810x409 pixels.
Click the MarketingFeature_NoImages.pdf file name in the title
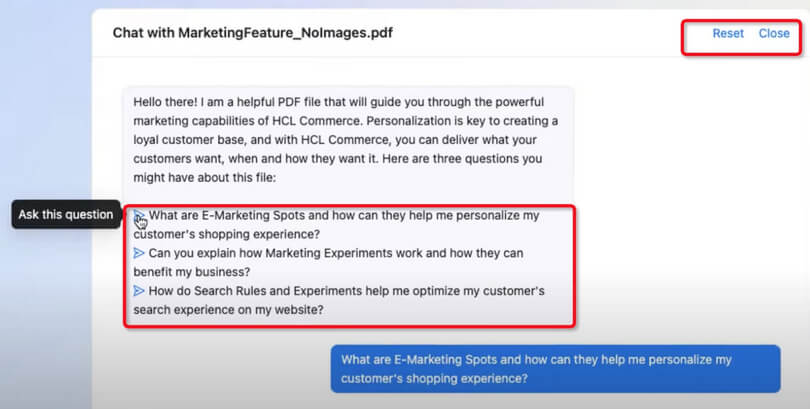click(285, 33)
